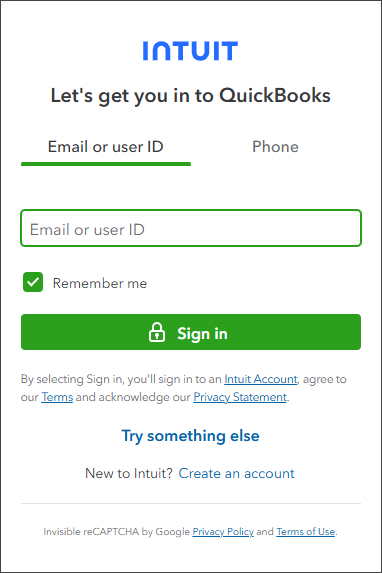This screenshot has width=382, height=573.
Task: Click the Let's get you in to QuickBooks heading
Action: 190,96
